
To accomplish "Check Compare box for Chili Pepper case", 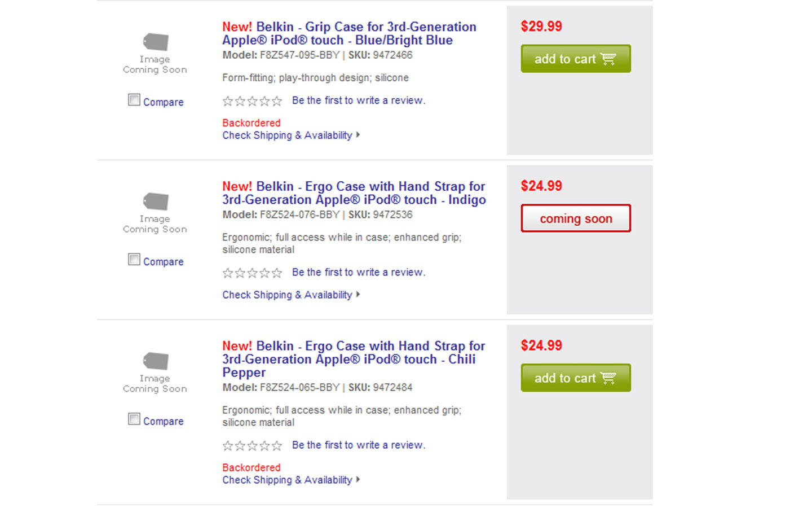I will pyautogui.click(x=134, y=419).
